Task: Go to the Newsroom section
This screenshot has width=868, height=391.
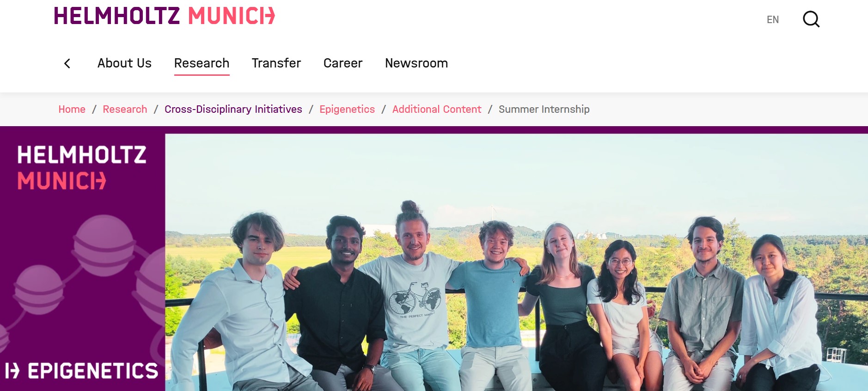Action: [x=416, y=63]
